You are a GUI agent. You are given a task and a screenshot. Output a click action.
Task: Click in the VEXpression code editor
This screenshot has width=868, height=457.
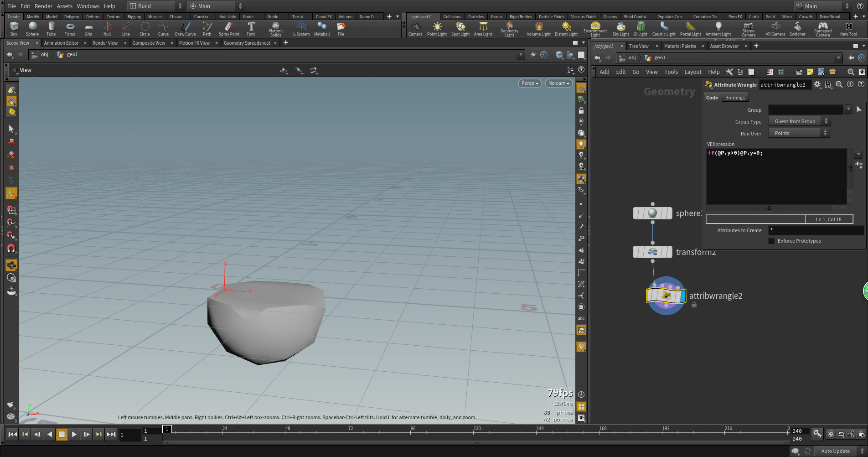776,177
